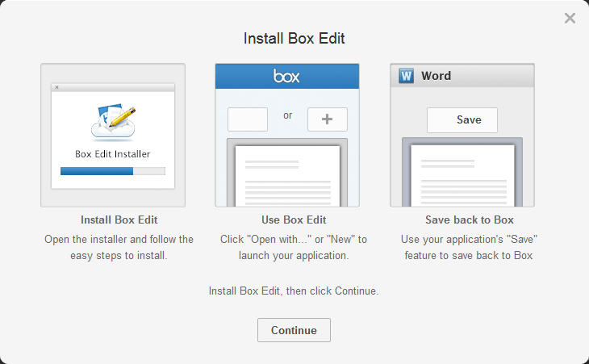This screenshot has width=589, height=364.
Task: Click the Continue button
Action: (x=294, y=330)
